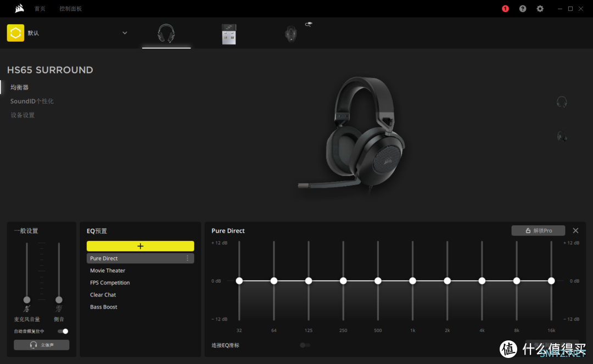
Task: Click the Corsair sails logo
Action: pyautogui.click(x=19, y=8)
